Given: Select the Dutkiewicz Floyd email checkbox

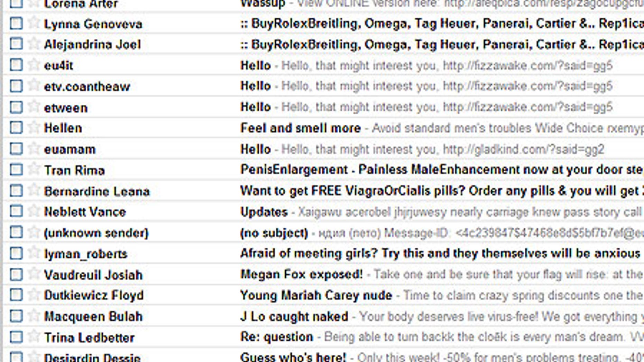Looking at the screenshot, I should click(x=16, y=295).
